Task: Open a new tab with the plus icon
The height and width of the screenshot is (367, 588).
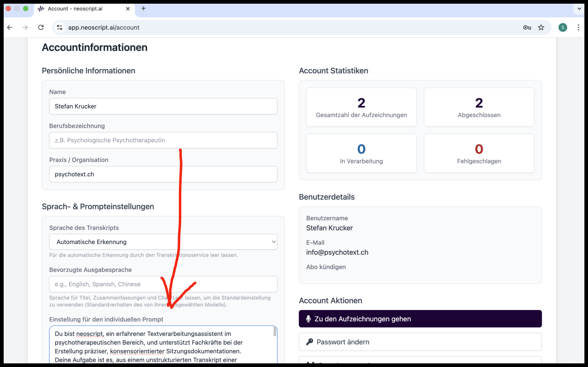Action: (143, 9)
